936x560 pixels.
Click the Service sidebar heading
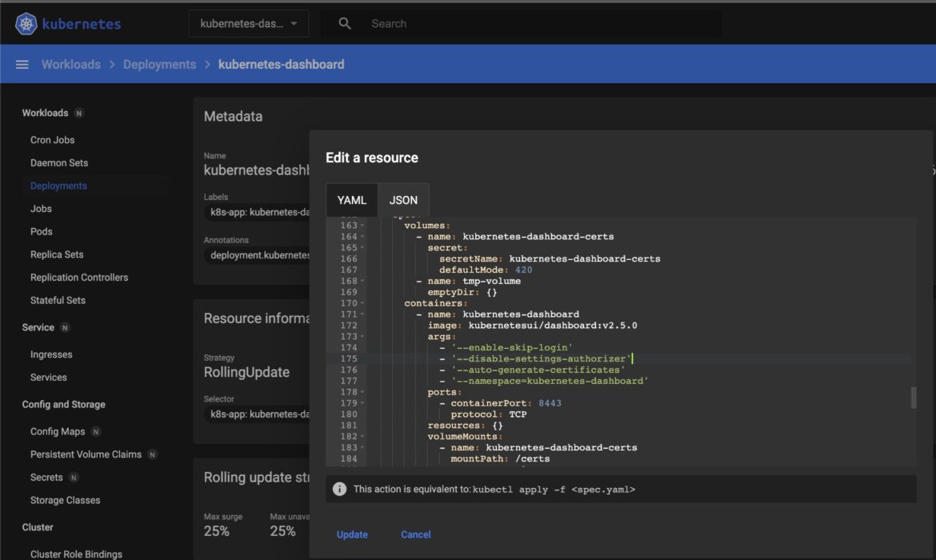click(38, 327)
